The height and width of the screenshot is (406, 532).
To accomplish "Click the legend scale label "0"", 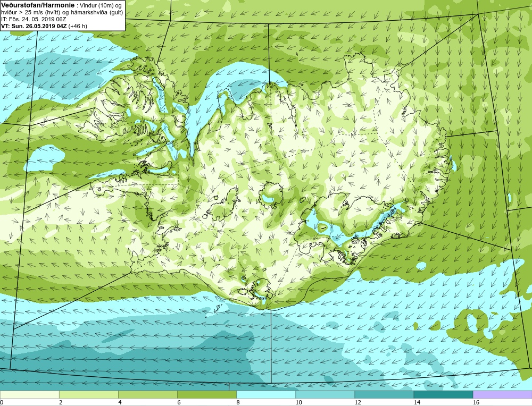I will click(2, 402).
